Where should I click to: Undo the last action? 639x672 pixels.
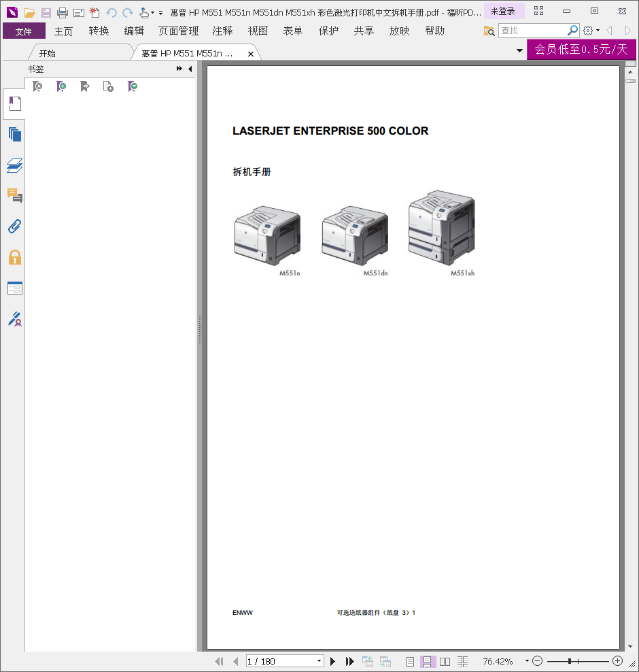pos(111,13)
